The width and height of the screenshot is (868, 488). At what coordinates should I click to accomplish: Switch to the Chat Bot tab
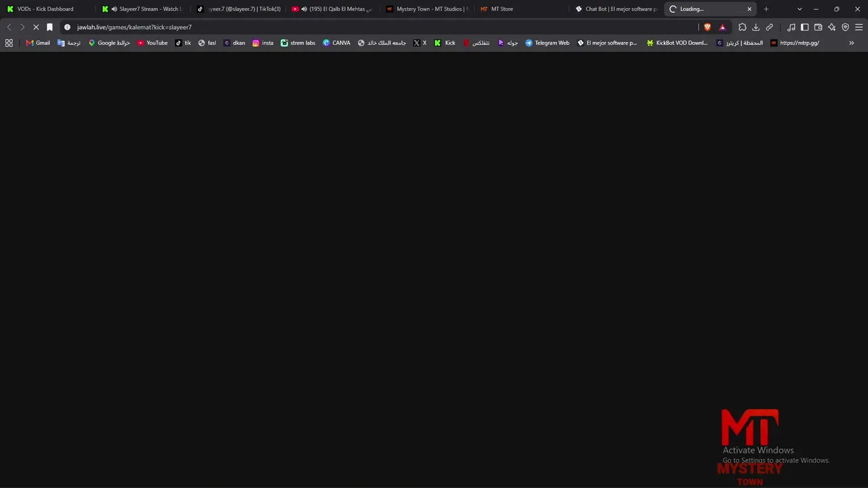[x=616, y=9]
